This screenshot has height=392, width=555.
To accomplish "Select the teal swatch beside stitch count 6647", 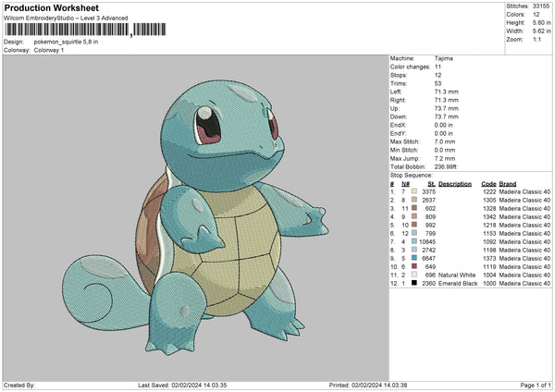I will tap(414, 258).
